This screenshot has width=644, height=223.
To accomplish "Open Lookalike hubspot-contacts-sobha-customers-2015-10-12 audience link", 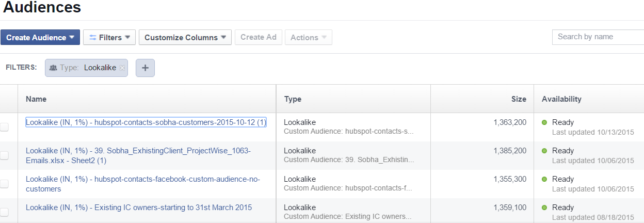I will (x=146, y=122).
